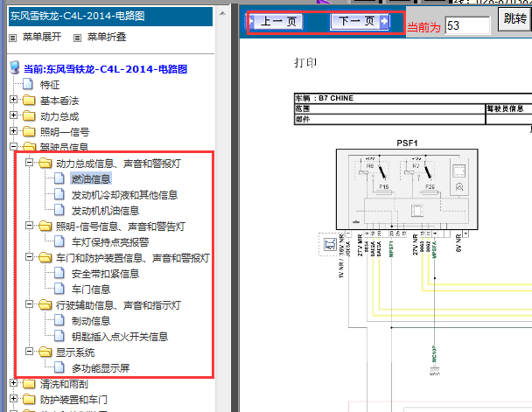The width and height of the screenshot is (532, 412).
Task: Click the 打印 print text in the document
Action: 305,63
